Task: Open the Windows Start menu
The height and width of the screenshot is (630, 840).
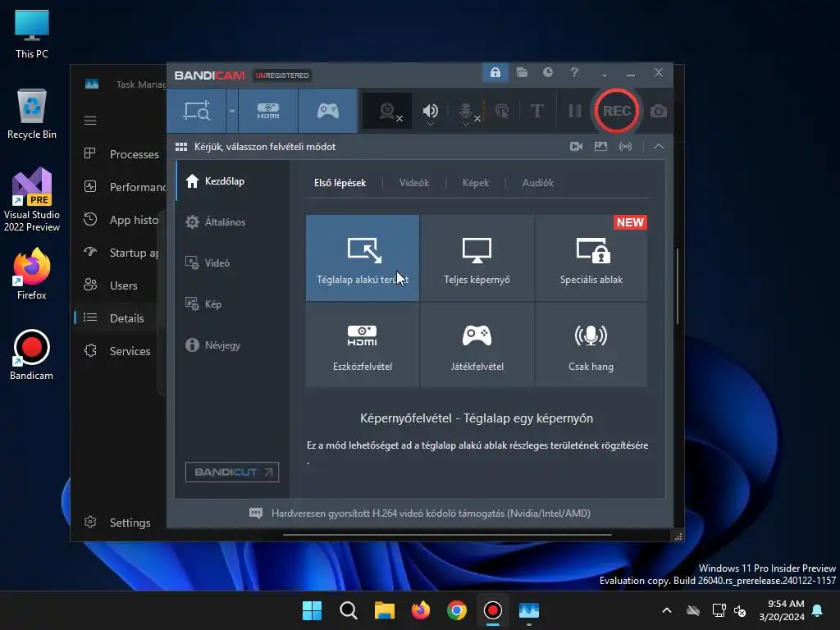Action: pyautogui.click(x=312, y=610)
